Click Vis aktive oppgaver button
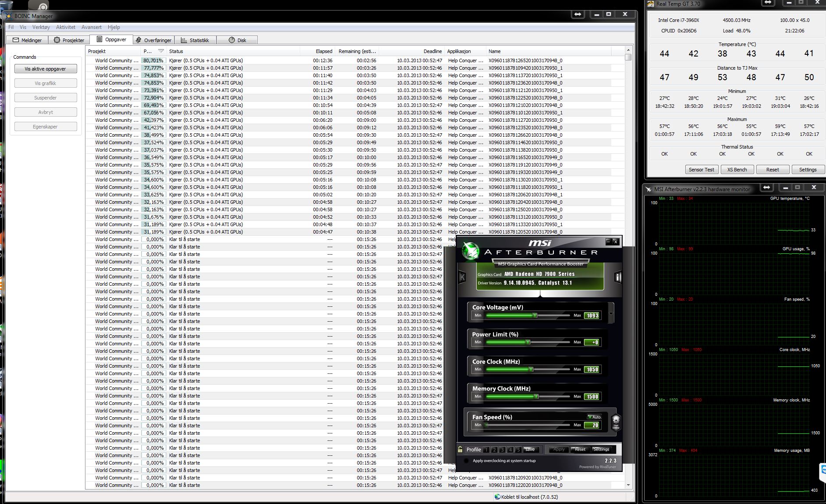The width and height of the screenshot is (826, 504). point(46,69)
